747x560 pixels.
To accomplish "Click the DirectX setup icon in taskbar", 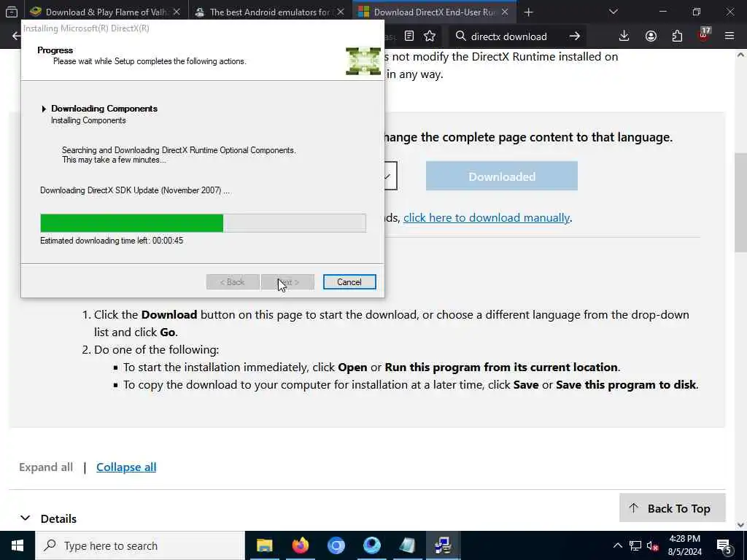I will point(443,545).
